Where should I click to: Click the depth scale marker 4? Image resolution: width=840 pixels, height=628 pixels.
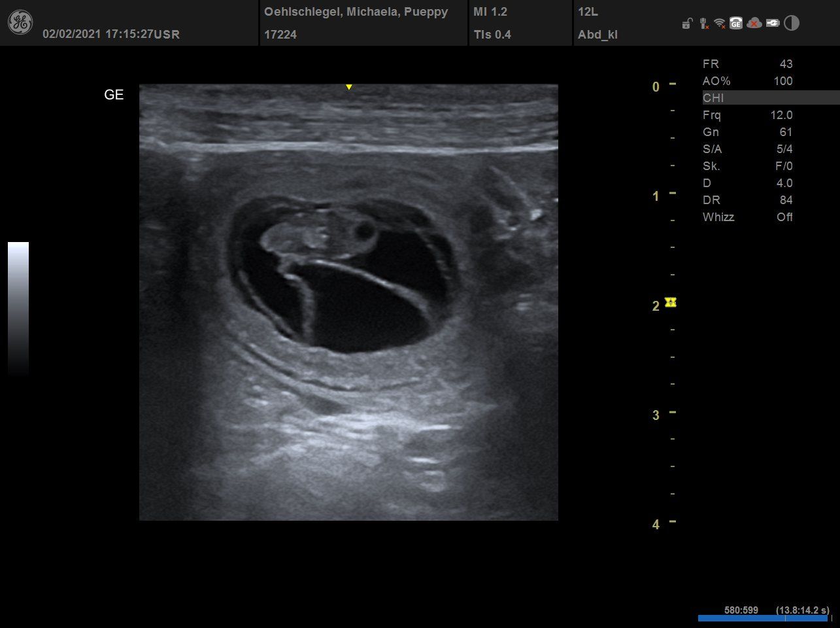pos(656,525)
